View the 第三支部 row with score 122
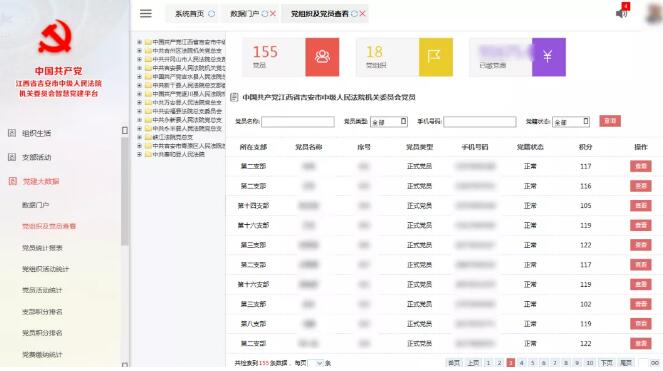Viewport: 663px width, 371px height. pyautogui.click(x=641, y=245)
